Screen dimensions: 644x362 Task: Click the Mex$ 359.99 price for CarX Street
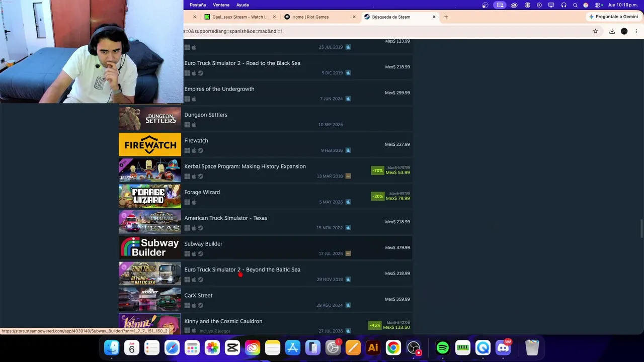pyautogui.click(x=397, y=299)
